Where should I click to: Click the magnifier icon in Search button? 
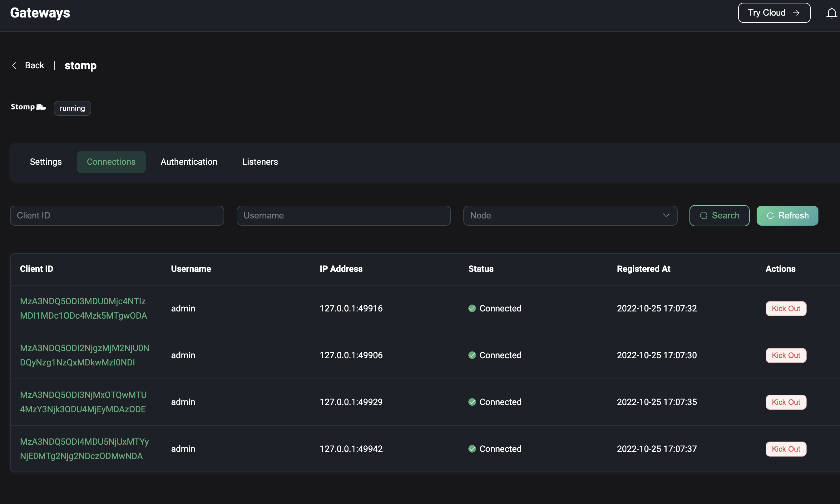[x=704, y=216]
